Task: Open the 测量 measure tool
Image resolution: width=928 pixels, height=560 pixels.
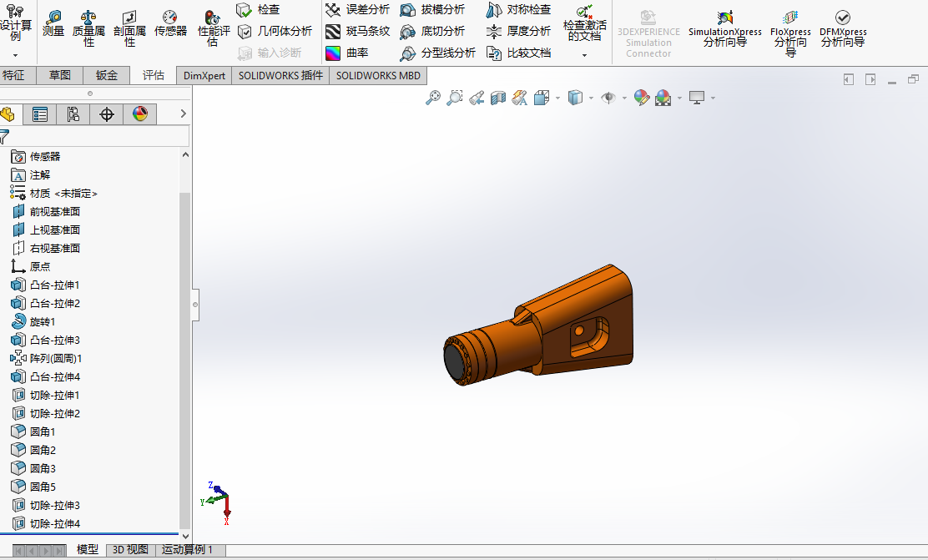Action: click(x=53, y=23)
